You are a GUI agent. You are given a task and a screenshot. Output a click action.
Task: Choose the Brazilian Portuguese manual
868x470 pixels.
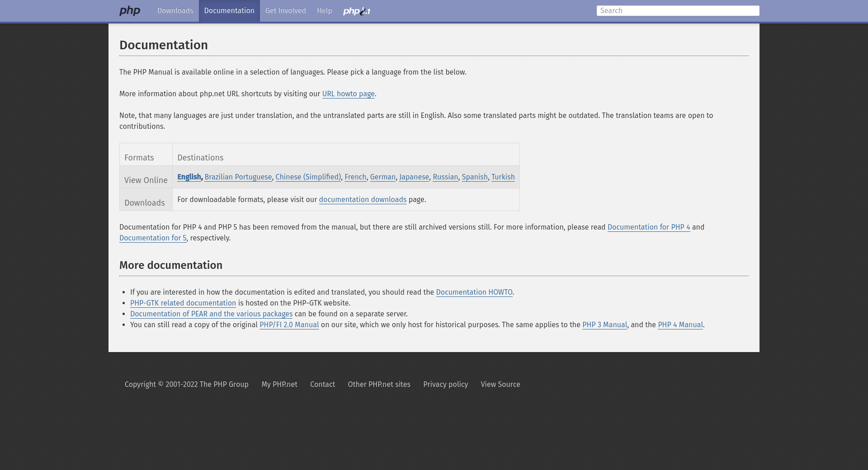pos(238,177)
